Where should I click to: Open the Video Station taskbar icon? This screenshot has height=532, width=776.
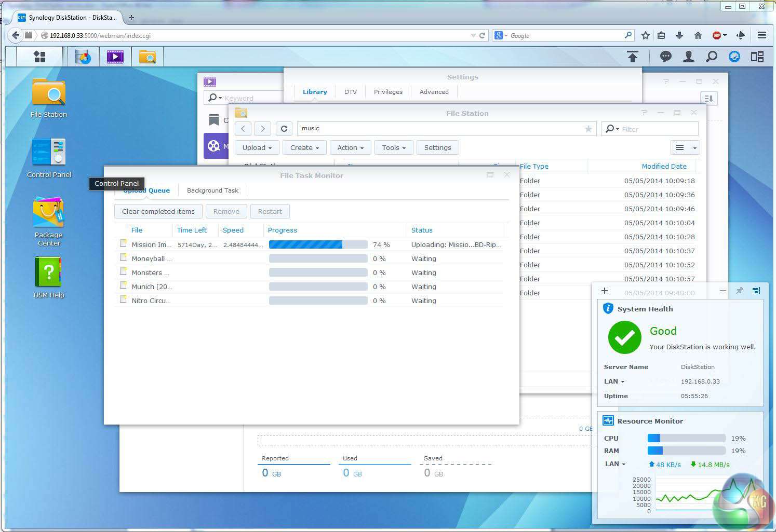[x=115, y=57]
